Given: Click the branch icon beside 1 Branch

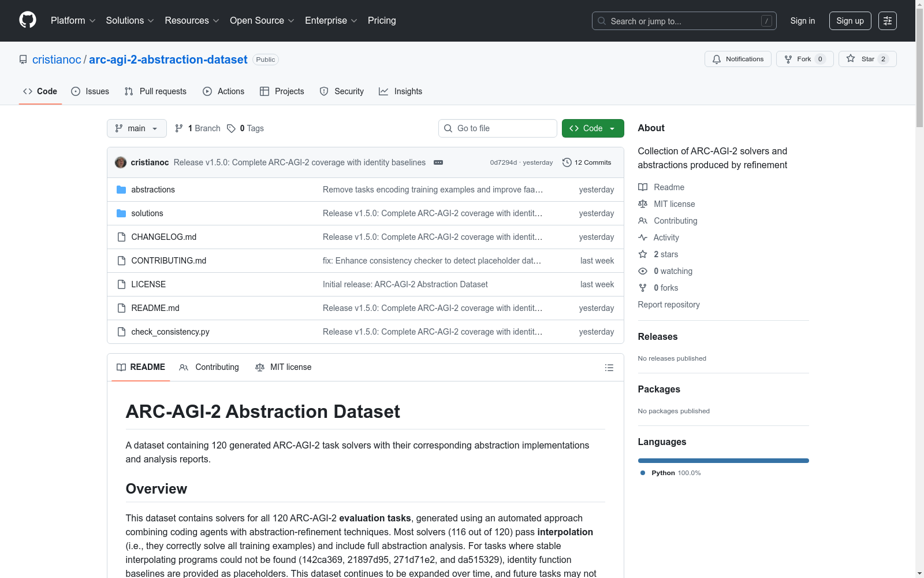Looking at the screenshot, I should pyautogui.click(x=179, y=128).
